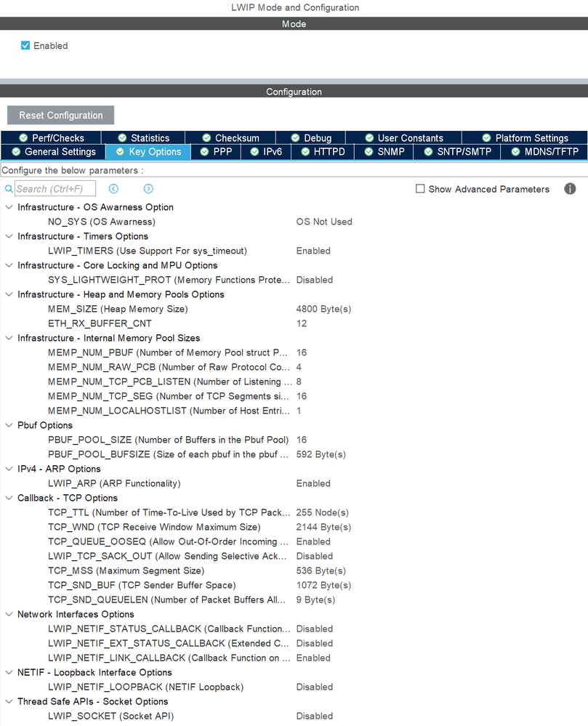Collapse Network Interfaces Options group
This screenshot has height=726, width=588.
[9, 614]
